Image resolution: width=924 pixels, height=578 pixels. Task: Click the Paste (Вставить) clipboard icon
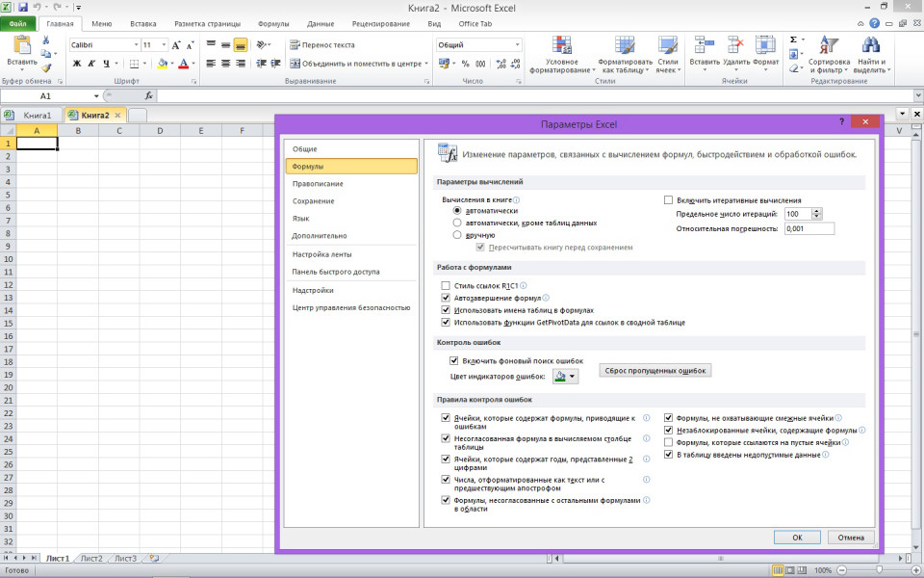22,46
